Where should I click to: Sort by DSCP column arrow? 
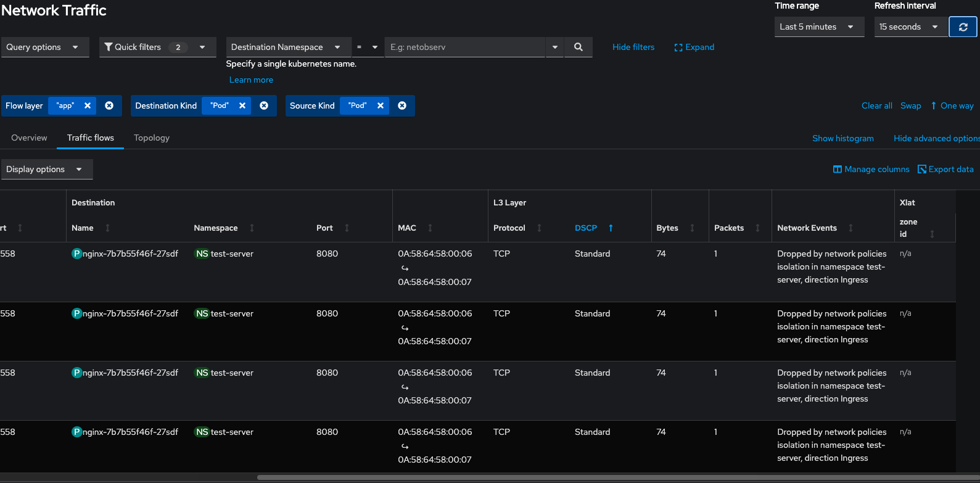tap(611, 228)
